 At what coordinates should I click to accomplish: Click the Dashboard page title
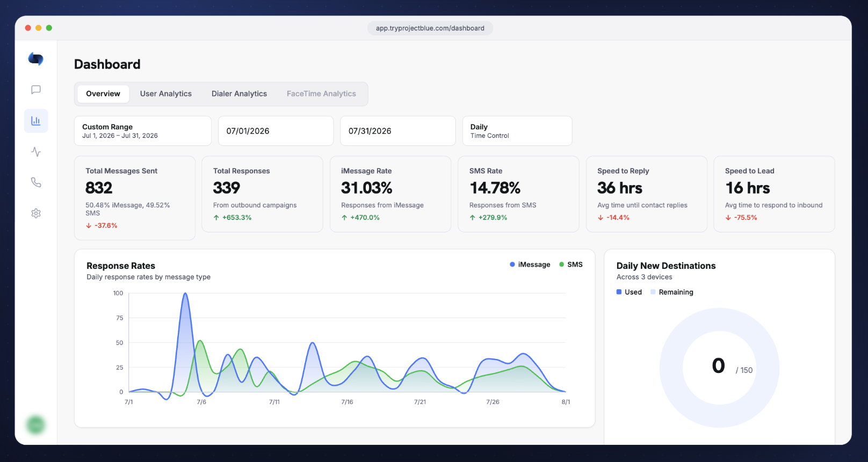107,64
